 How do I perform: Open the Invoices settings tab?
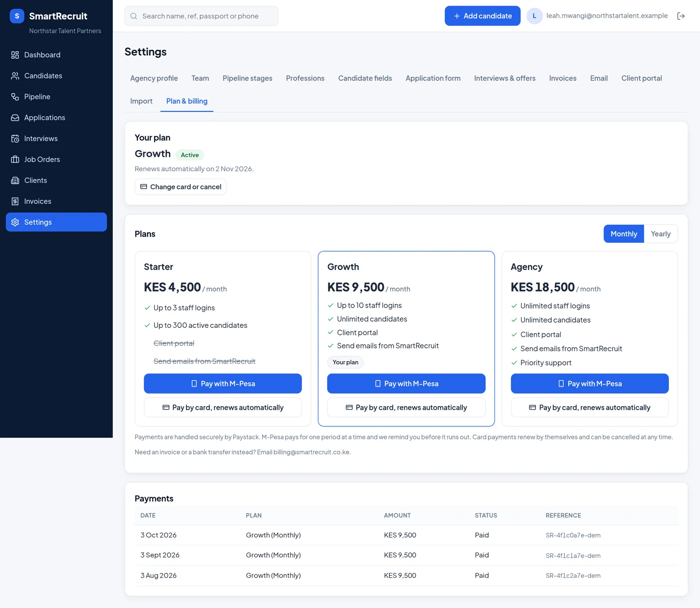[563, 78]
